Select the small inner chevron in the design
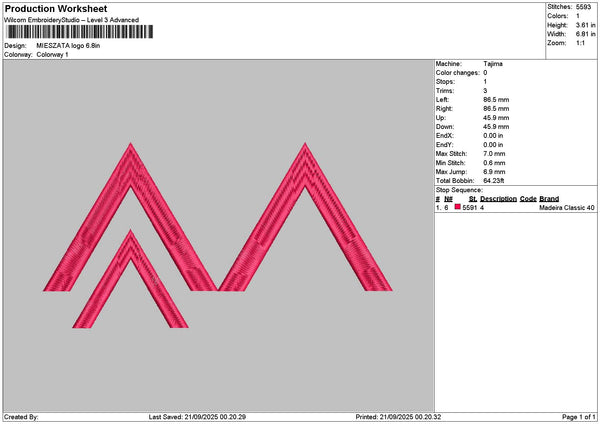The height and width of the screenshot is (424, 600). [130, 279]
